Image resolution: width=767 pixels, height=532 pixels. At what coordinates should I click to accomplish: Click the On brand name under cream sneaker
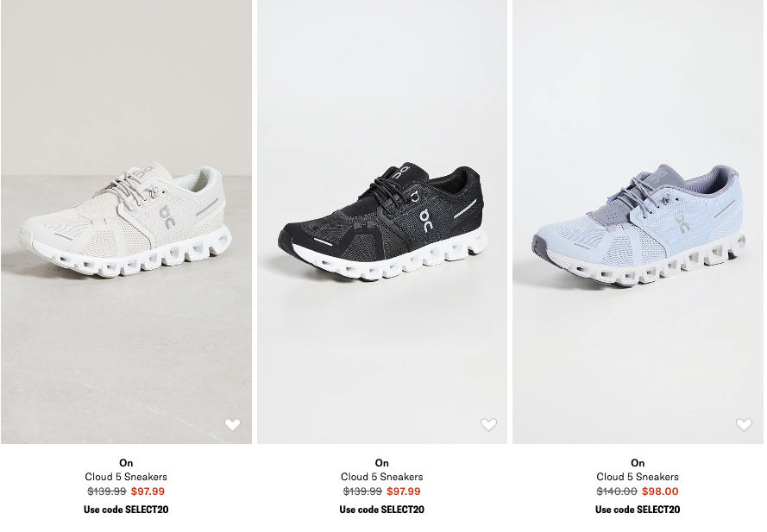click(126, 462)
